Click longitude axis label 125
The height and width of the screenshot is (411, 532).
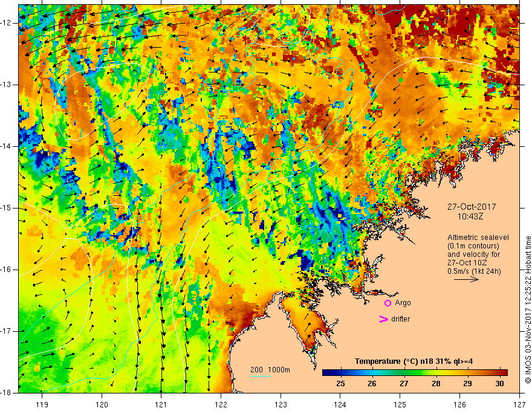(x=400, y=404)
